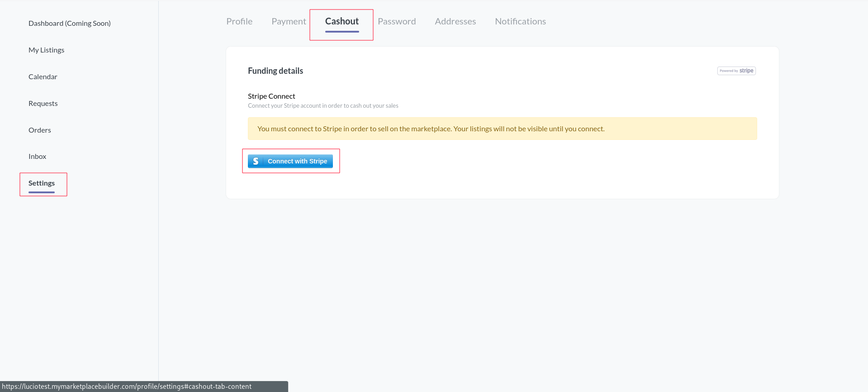
Task: Click 'Connect your Stripe account' description text
Action: [323, 105]
